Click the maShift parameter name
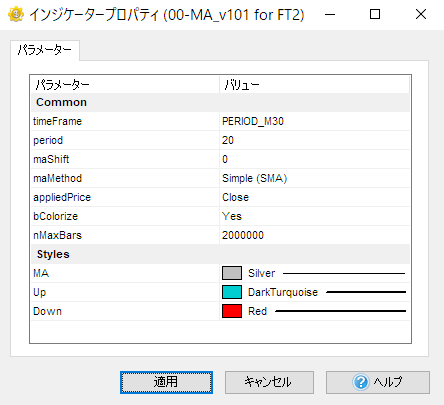Viewport: 444px width, 405px height. pyautogui.click(x=51, y=159)
